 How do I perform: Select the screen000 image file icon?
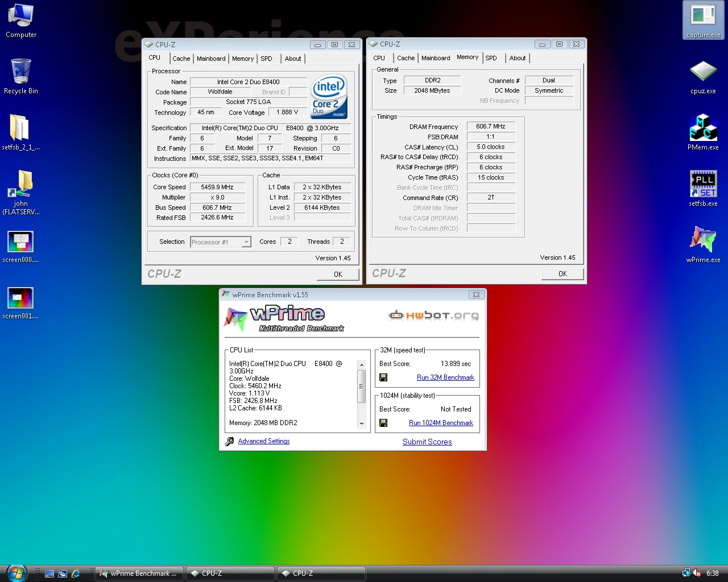(x=21, y=246)
